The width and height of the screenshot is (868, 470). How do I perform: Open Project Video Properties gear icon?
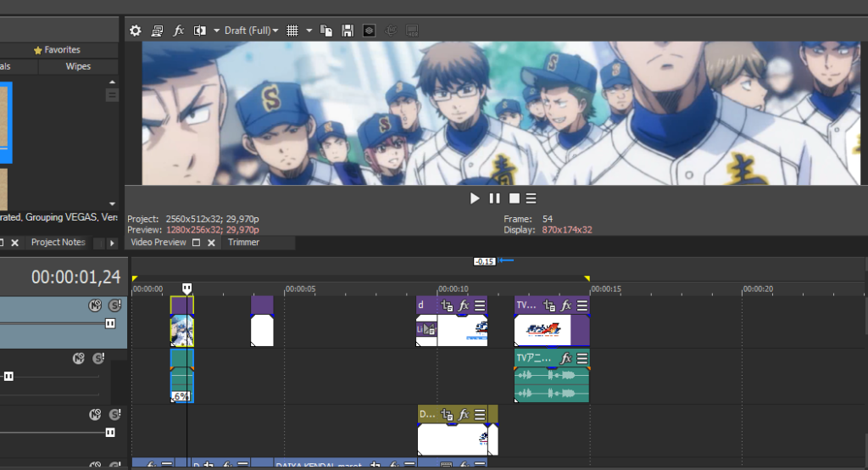(x=135, y=31)
